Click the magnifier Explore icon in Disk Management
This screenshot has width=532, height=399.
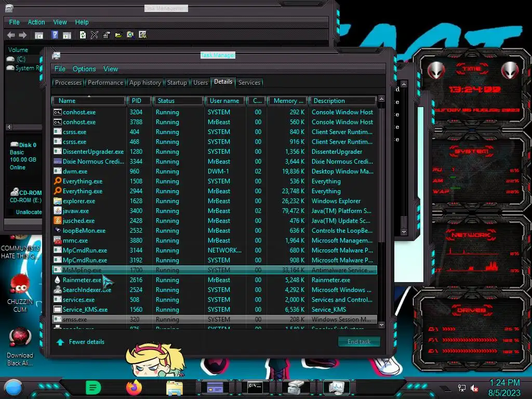130,35
